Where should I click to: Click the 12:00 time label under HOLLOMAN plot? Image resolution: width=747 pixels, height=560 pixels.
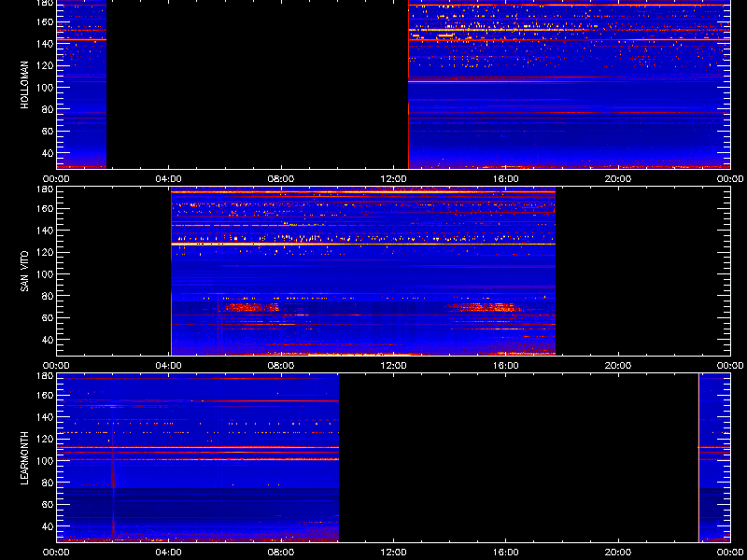pyautogui.click(x=393, y=179)
